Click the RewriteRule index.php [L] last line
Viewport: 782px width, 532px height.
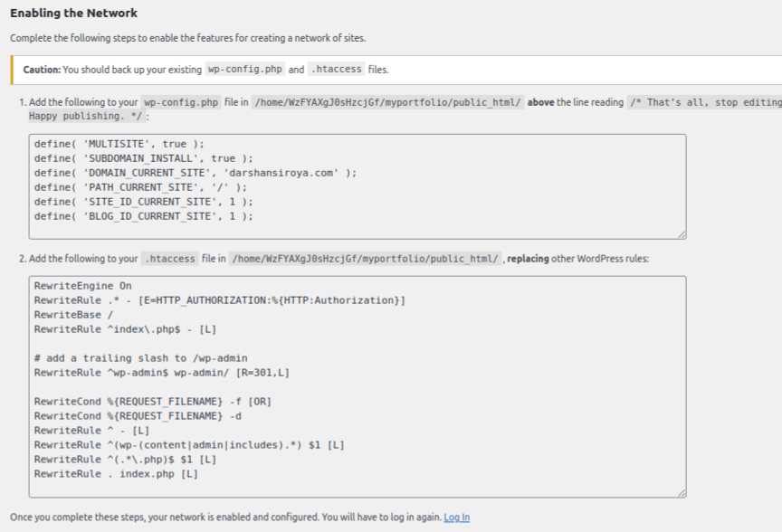click(116, 474)
